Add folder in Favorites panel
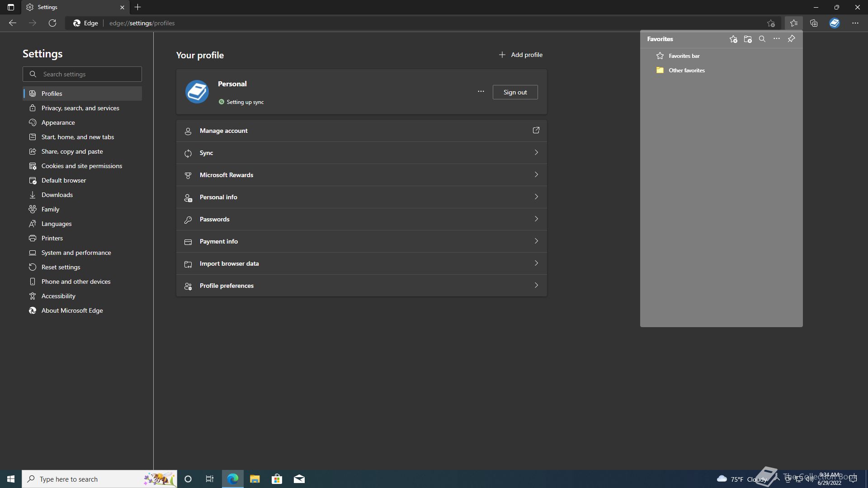The image size is (868, 488). coord(748,39)
